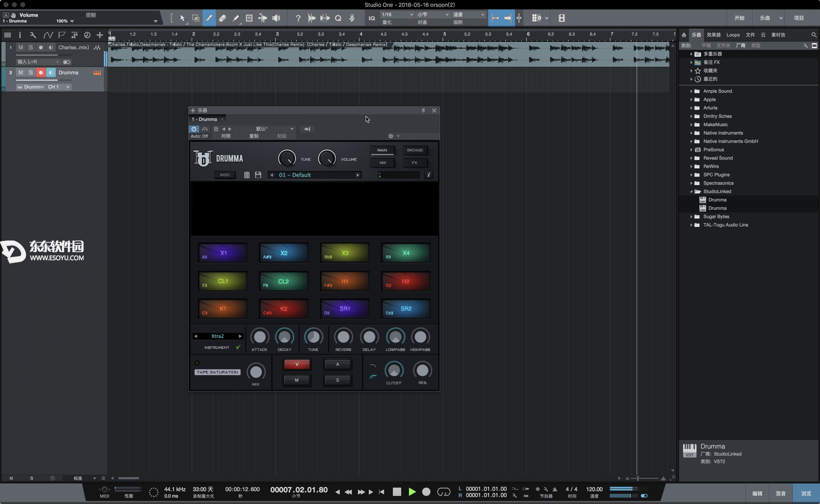This screenshot has height=504, width=820.
Task: Toggle the Tape Saturation button
Action: pyautogui.click(x=217, y=372)
